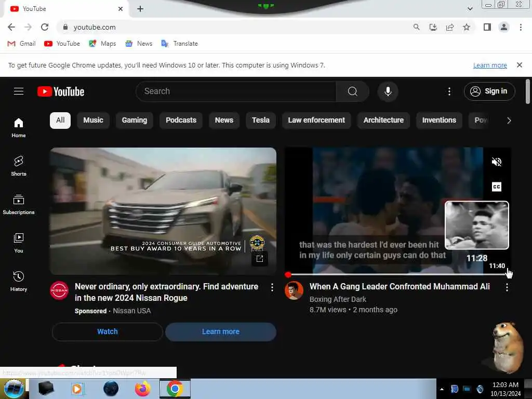Show hidden system tray icons
This screenshot has width=532, height=399.
[x=442, y=389]
